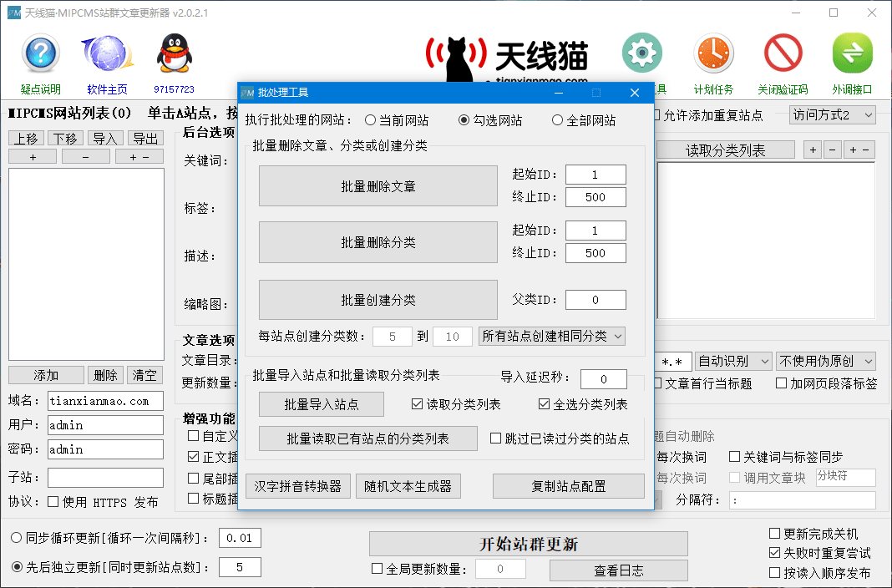The width and height of the screenshot is (892, 588).
Task: Click 批量删除文章 起始ID field
Action: [596, 175]
